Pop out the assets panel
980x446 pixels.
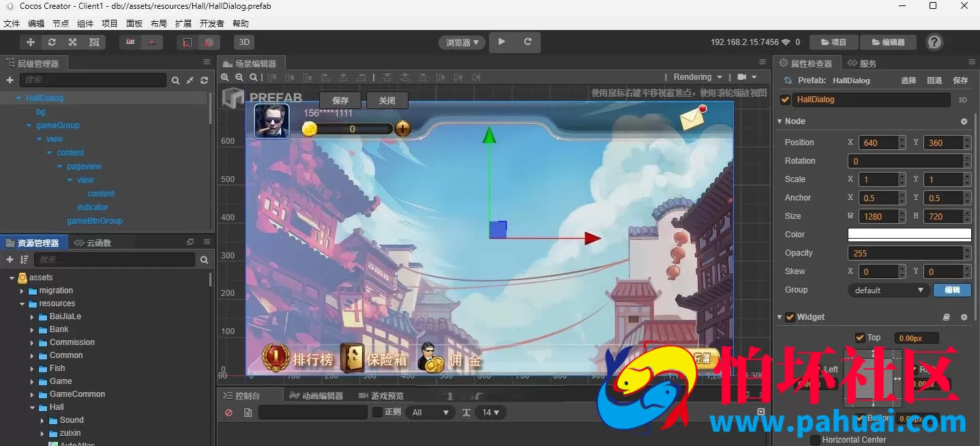point(190,242)
